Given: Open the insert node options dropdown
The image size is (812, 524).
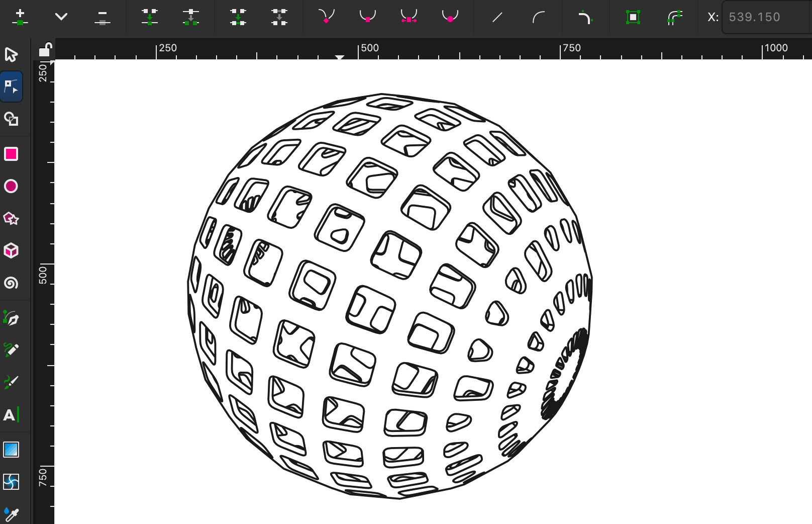Looking at the screenshot, I should tap(61, 17).
